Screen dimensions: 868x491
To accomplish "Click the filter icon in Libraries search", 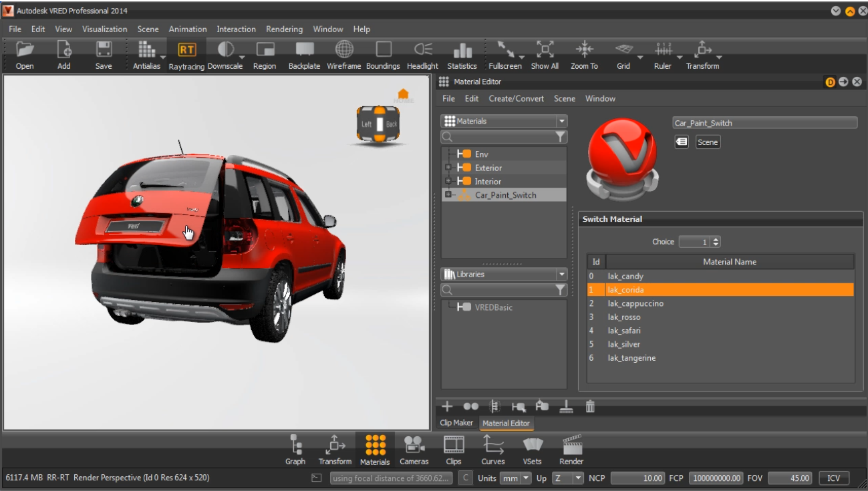I will [561, 290].
